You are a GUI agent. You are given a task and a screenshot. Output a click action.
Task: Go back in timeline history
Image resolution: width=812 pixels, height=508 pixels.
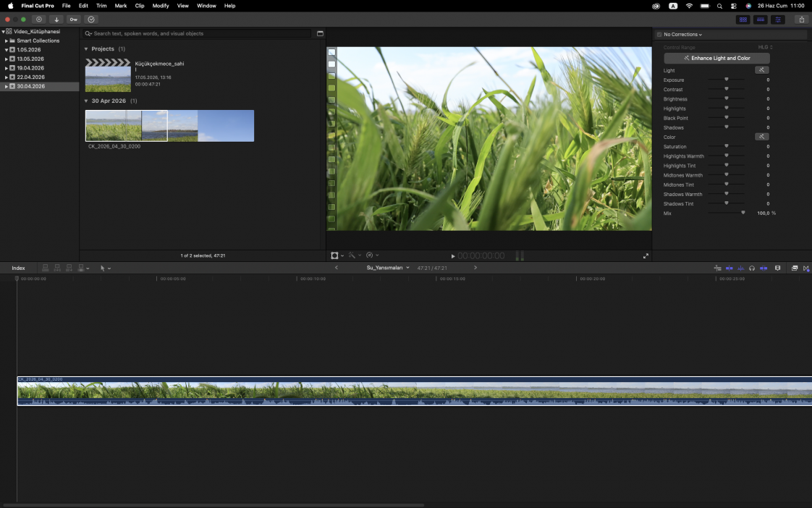[x=337, y=268]
